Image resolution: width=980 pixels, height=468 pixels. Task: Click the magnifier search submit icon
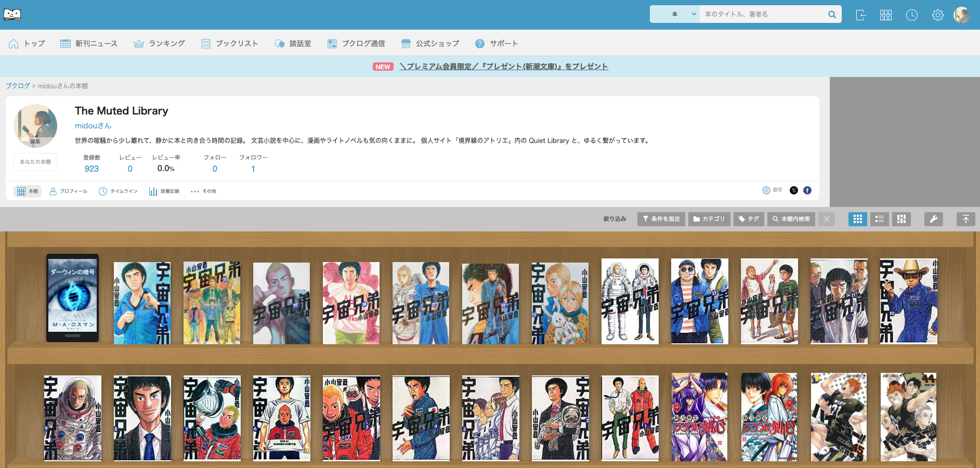click(832, 15)
